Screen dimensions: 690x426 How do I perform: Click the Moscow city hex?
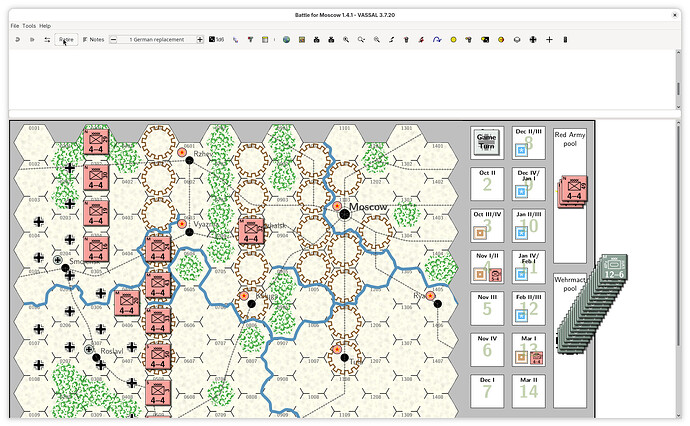tap(344, 213)
